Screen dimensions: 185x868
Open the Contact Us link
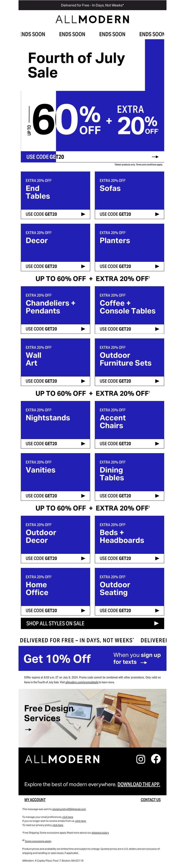[x=151, y=800]
